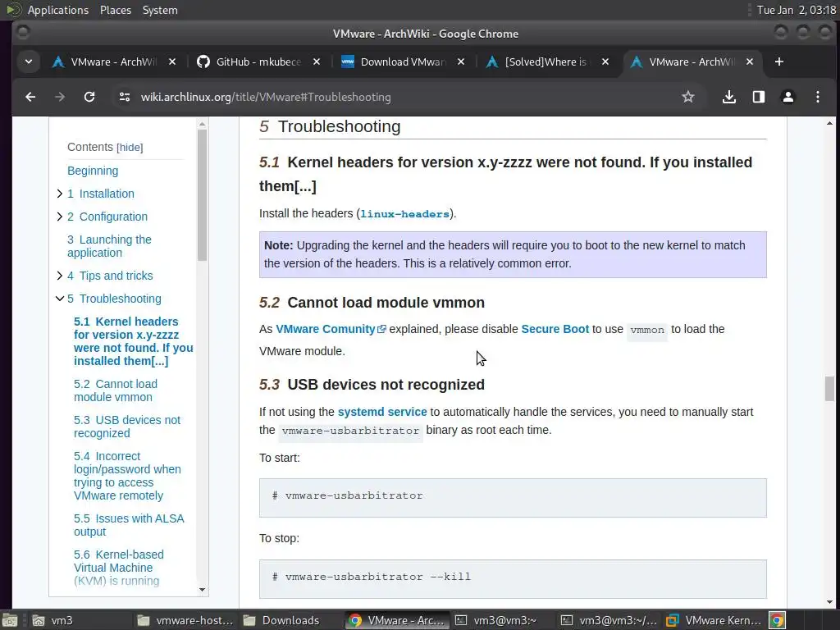Open the VMware Comunity external link

[331, 330]
